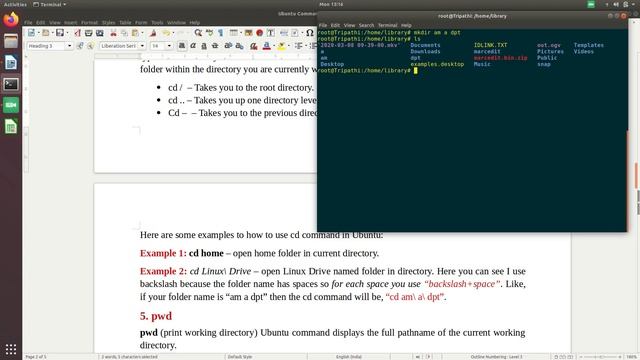The width and height of the screenshot is (640, 360).
Task: Toggle Subscript formatting button
Action: point(239,46)
